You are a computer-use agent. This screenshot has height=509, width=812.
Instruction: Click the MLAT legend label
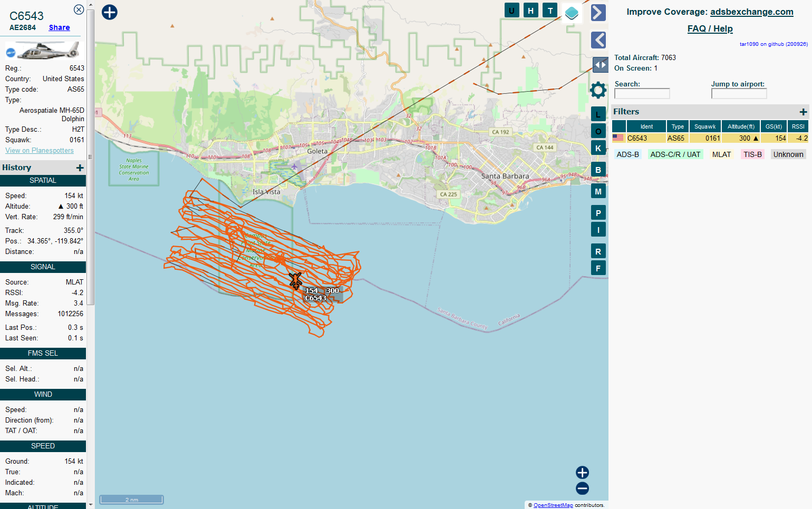tap(721, 154)
